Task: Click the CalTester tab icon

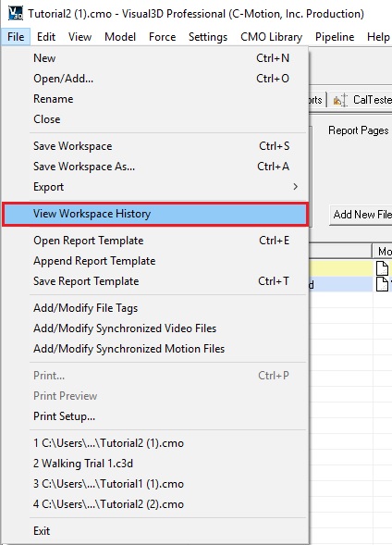Action: coord(340,100)
